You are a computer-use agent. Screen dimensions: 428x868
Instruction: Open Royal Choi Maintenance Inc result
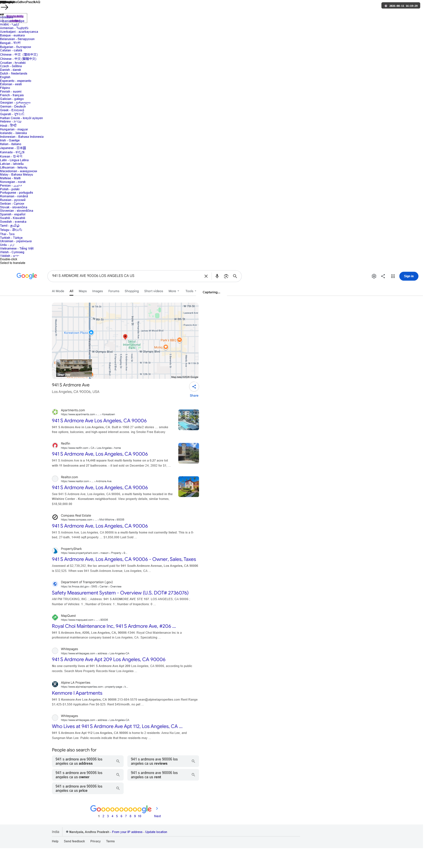(x=114, y=626)
